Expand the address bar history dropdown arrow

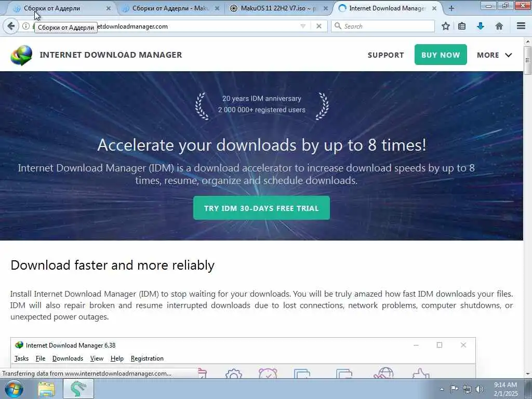coord(303,26)
